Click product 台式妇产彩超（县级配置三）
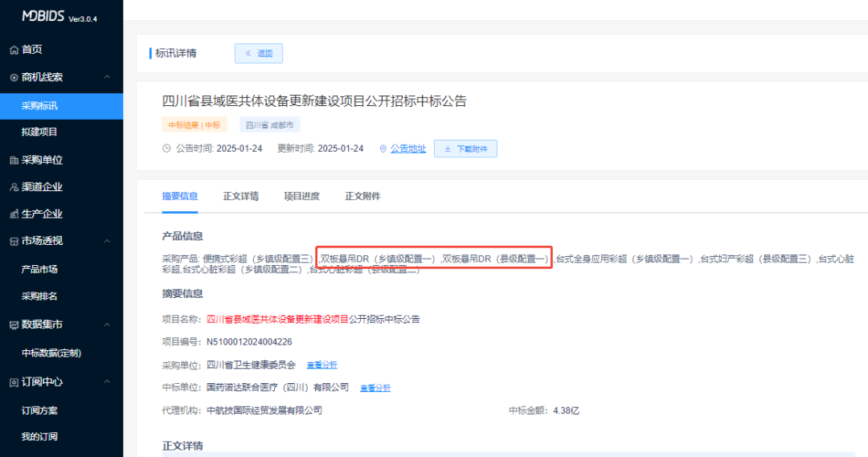The image size is (868, 457). pos(757,259)
